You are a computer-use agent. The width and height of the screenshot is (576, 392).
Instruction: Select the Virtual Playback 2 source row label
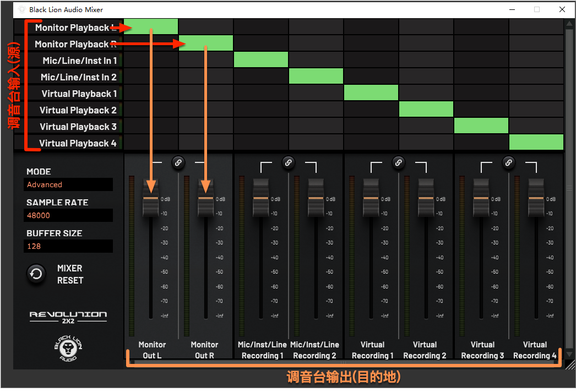tap(78, 110)
